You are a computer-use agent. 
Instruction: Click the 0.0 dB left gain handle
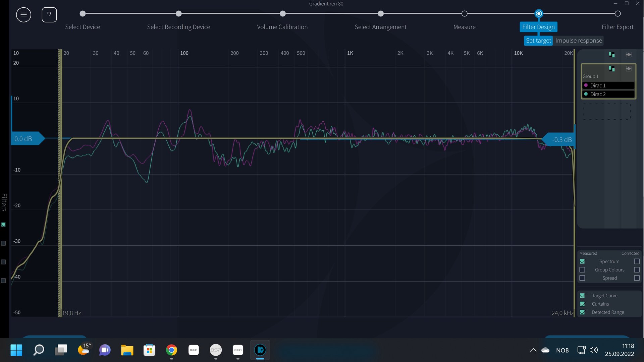28,138
